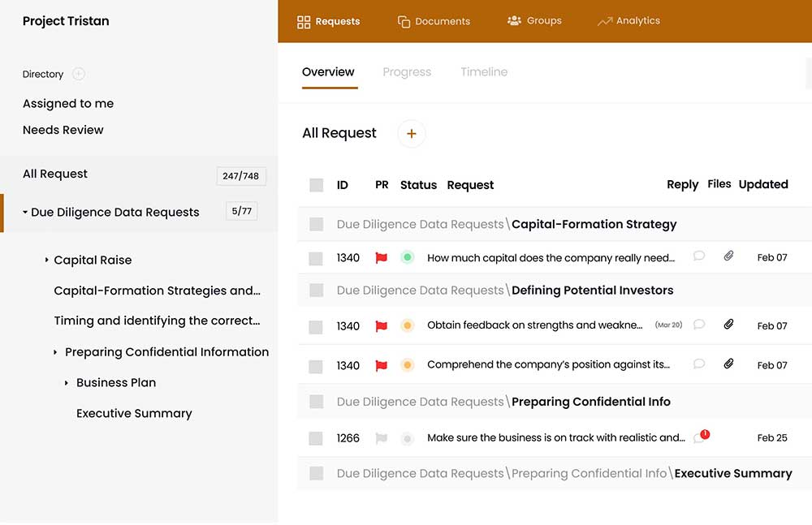The image size is (812, 525).
Task: Toggle select-all checkbox in table header
Action: pos(317,185)
